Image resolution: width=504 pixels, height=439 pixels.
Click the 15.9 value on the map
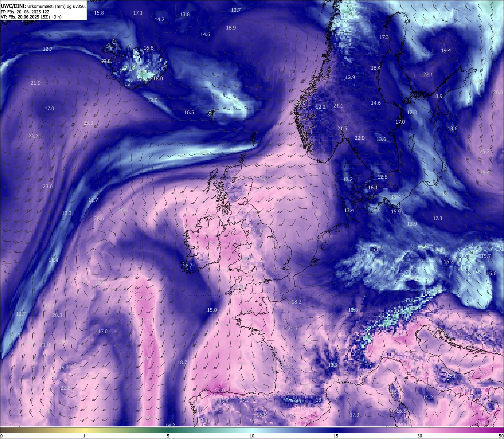click(396, 211)
